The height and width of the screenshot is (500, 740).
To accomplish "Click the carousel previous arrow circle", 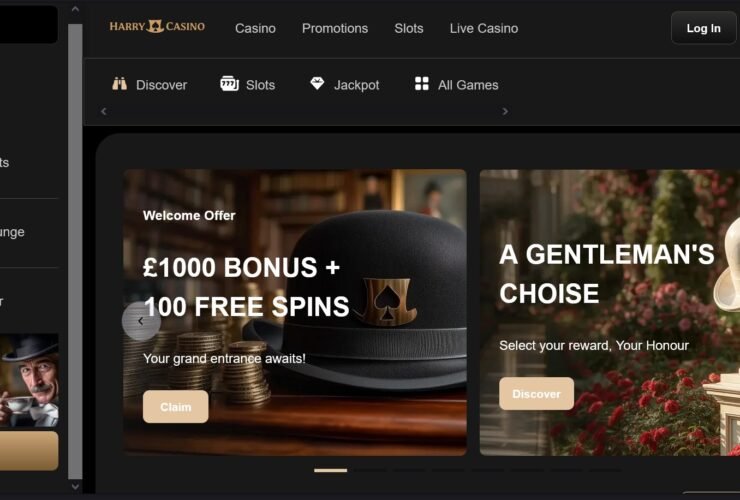I will [141, 321].
